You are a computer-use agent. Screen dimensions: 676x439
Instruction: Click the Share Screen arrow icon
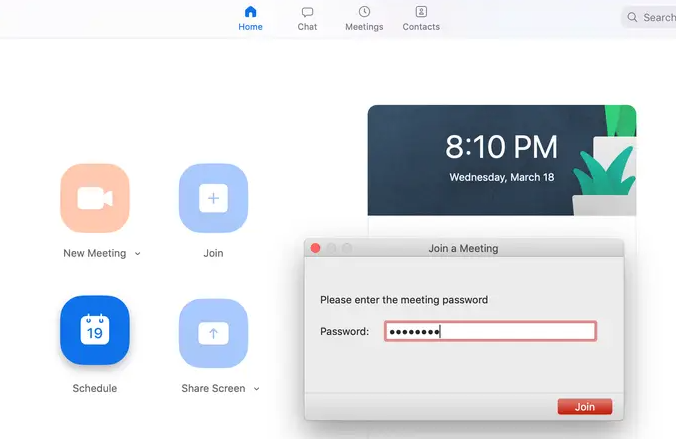coord(213,333)
